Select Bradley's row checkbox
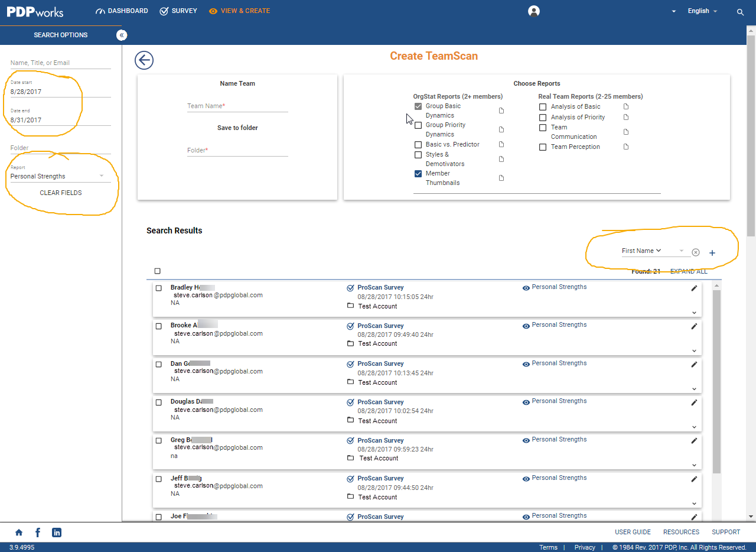Image resolution: width=756 pixels, height=552 pixels. click(158, 288)
